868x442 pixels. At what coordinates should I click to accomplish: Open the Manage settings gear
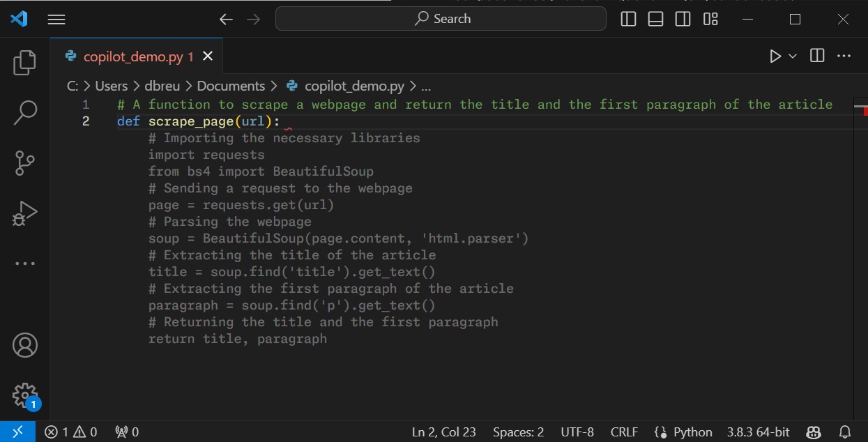click(24, 395)
